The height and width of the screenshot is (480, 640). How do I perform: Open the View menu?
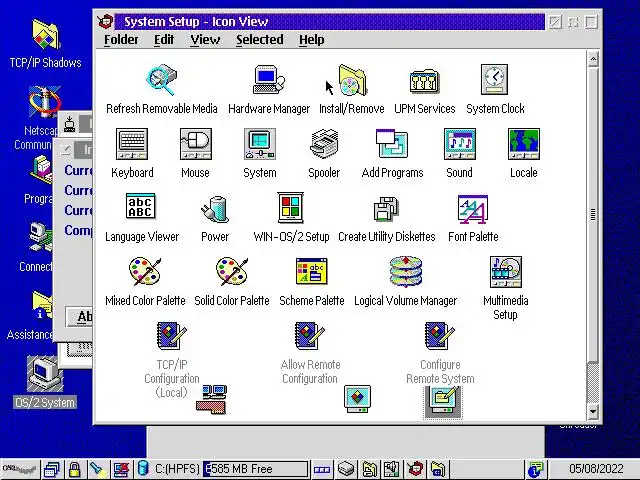coord(205,40)
